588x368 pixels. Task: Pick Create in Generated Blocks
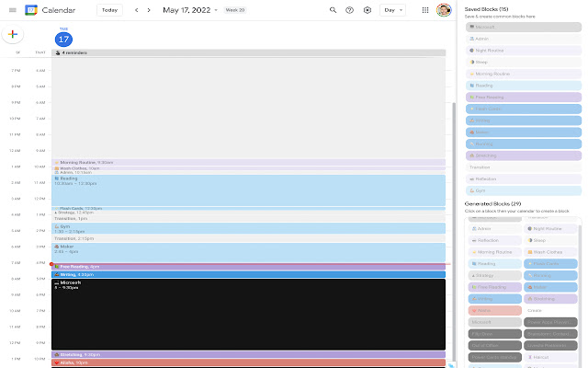[550, 311]
